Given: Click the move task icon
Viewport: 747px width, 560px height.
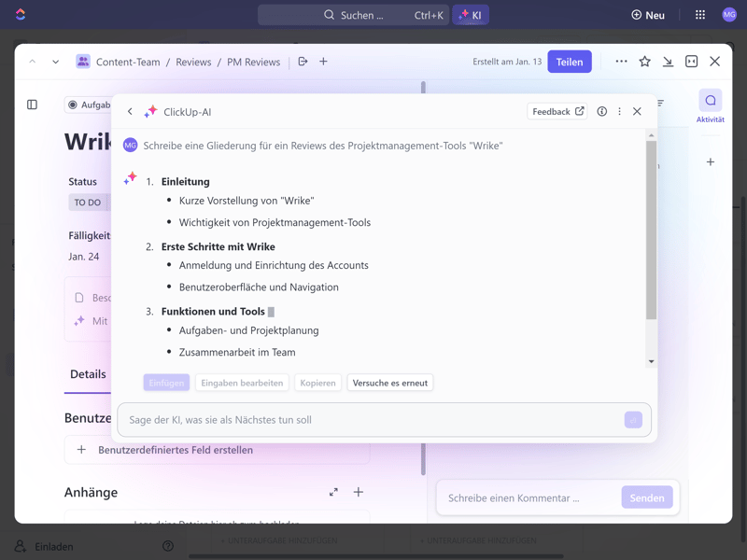Looking at the screenshot, I should pos(303,62).
